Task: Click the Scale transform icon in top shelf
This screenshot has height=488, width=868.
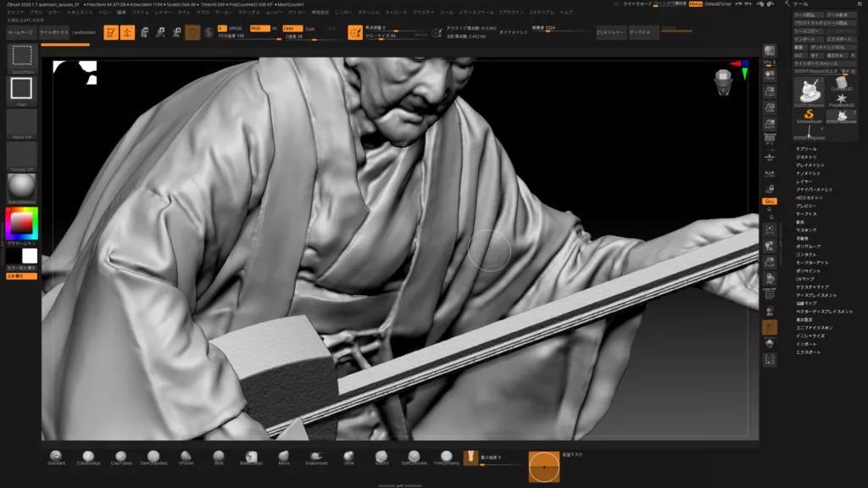Action: (160, 33)
